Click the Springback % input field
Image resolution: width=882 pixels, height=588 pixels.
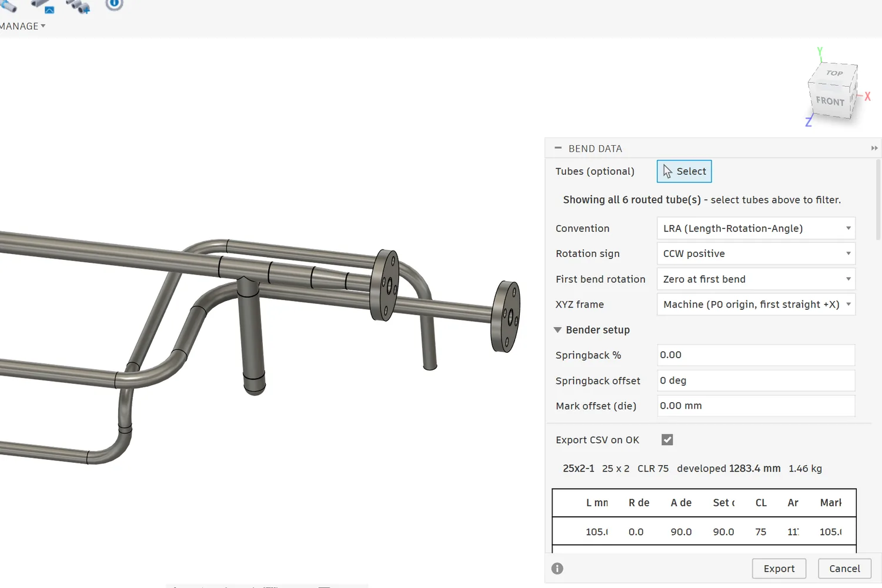tap(756, 355)
